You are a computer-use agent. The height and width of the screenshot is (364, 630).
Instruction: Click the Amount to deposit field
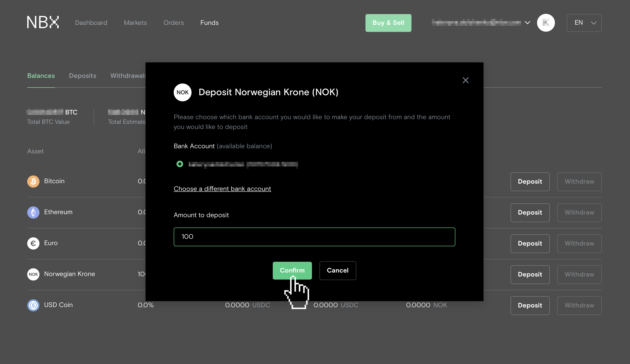pyautogui.click(x=314, y=237)
